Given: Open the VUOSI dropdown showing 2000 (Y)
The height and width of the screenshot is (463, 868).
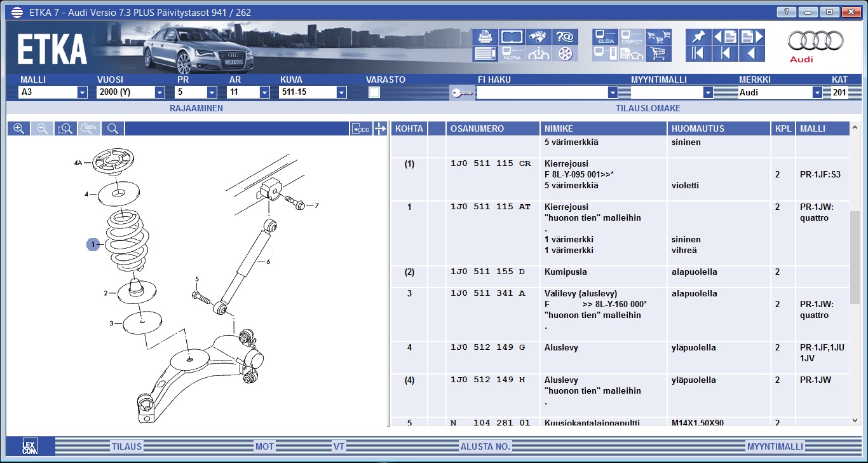Looking at the screenshot, I should (159, 93).
